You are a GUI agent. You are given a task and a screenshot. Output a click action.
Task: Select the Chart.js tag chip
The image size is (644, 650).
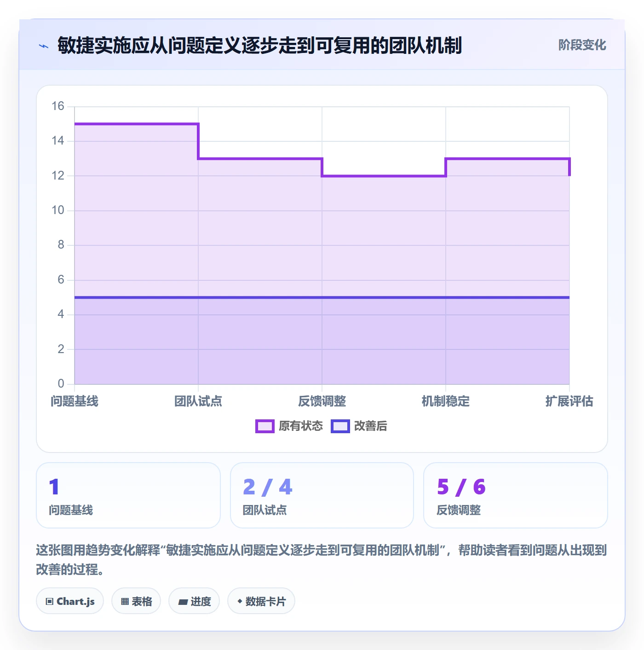point(70,601)
